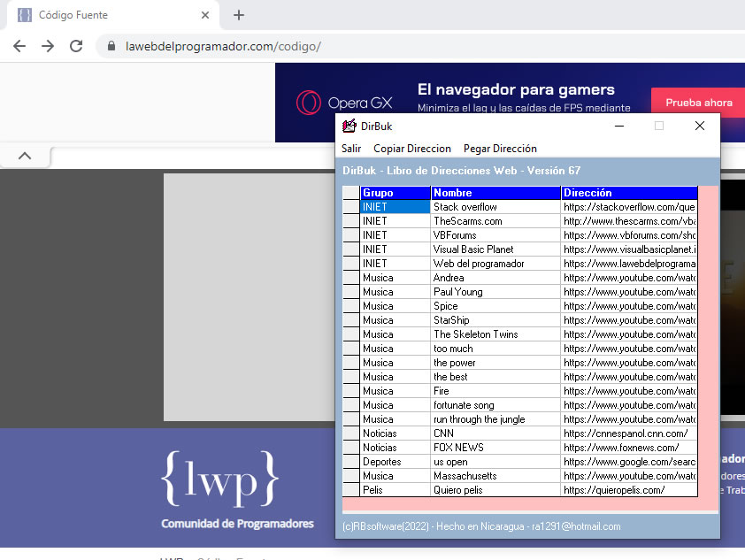Select the Paul Young entry
The width and height of the screenshot is (745, 560).
coord(496,292)
